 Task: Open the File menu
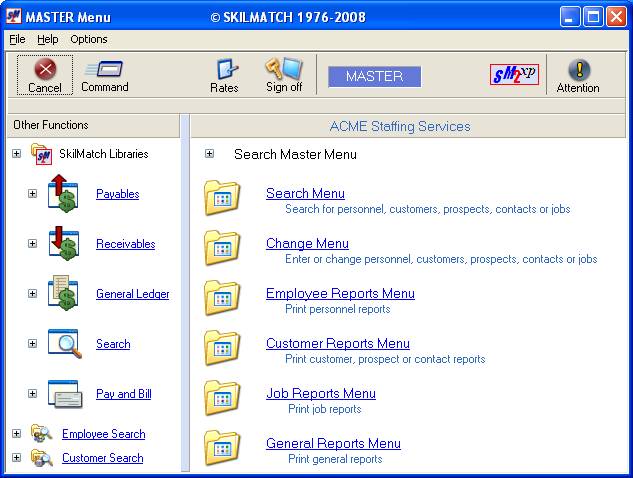(17, 39)
